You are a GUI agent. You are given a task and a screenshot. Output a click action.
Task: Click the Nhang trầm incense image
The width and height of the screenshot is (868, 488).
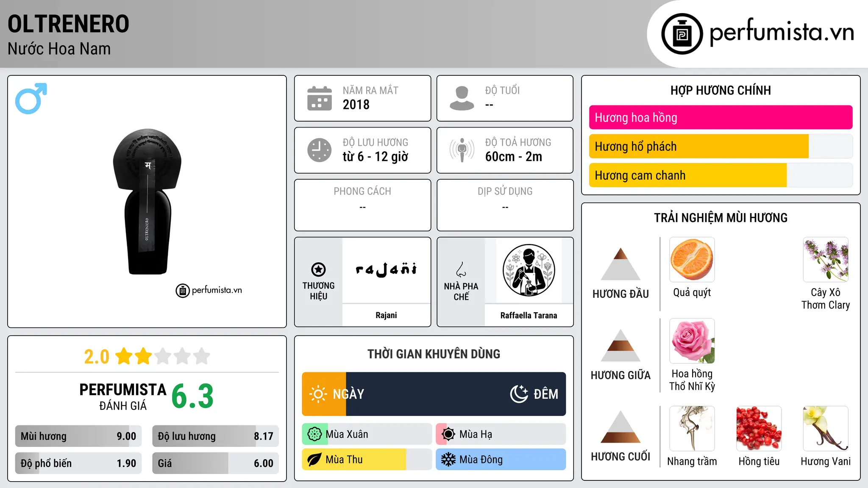click(x=692, y=428)
